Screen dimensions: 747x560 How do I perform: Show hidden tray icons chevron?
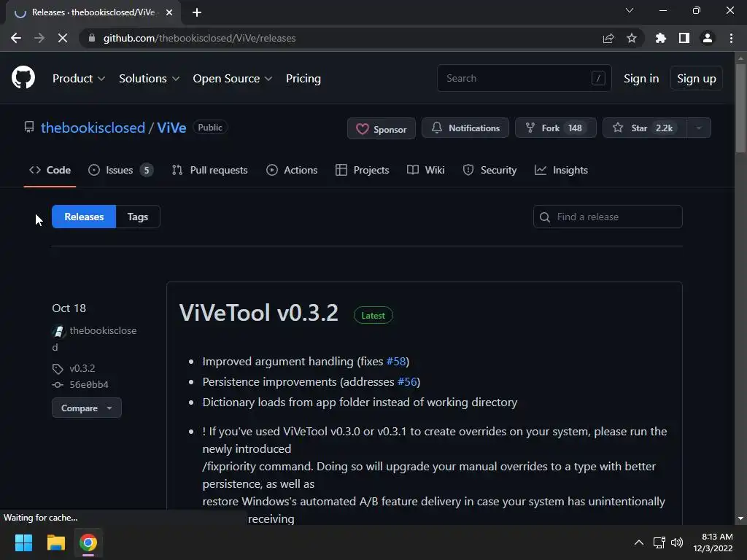point(639,542)
